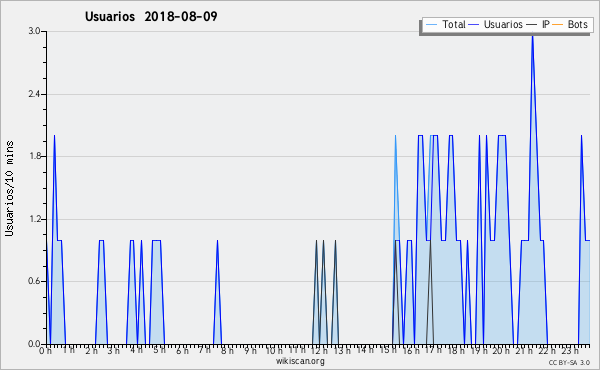Viewport: 600px width, 370px height.
Task: Click the Bots legend entry
Action: (570, 24)
